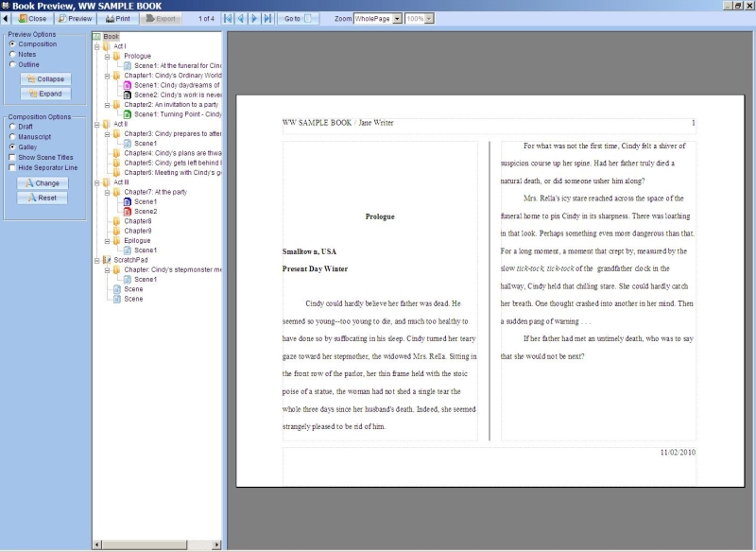This screenshot has height=552, width=756.
Task: Click the ScratchPad folder icon
Action: tap(107, 260)
